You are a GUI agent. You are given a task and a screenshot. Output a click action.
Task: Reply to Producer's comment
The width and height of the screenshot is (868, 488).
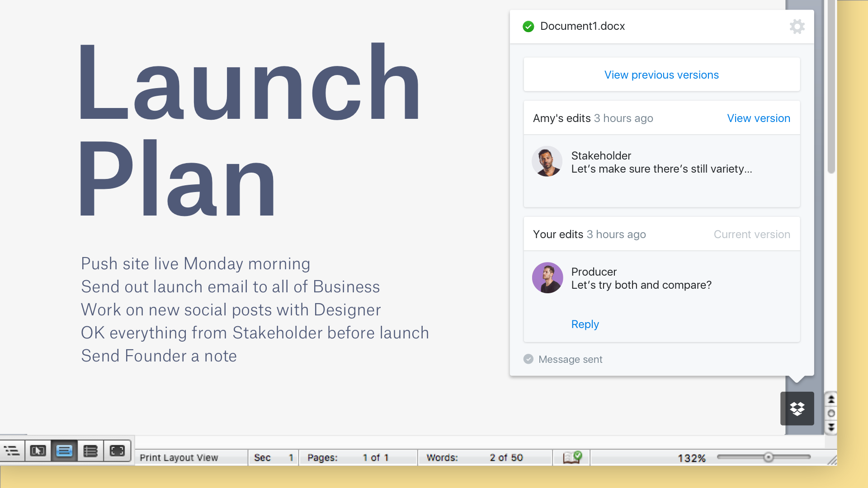(585, 324)
